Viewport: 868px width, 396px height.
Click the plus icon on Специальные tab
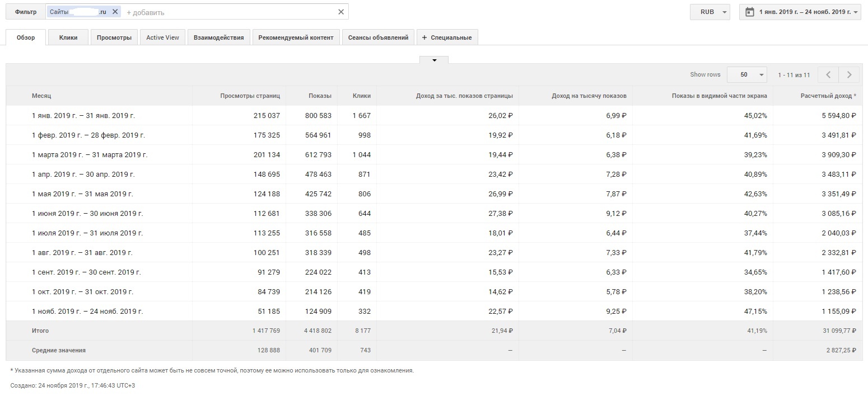point(424,37)
